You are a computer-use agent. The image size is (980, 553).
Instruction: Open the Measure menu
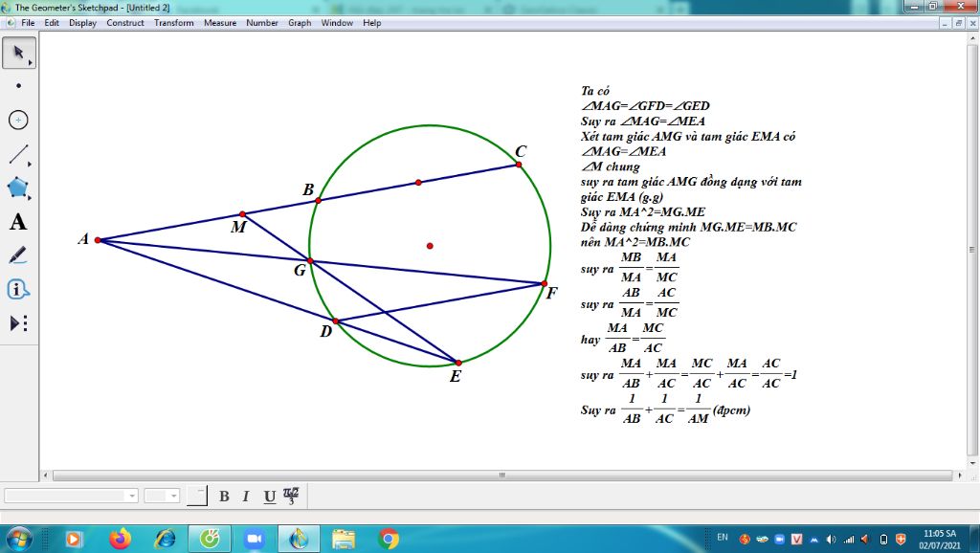tap(220, 23)
